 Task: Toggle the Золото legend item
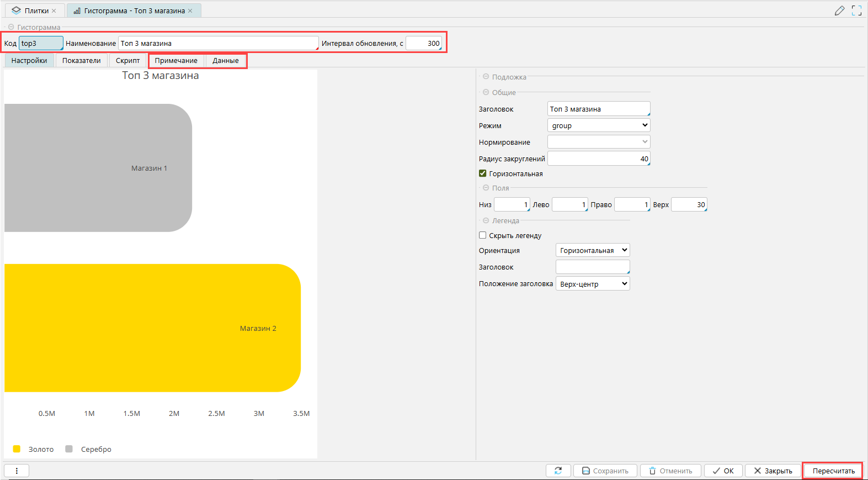click(x=34, y=449)
